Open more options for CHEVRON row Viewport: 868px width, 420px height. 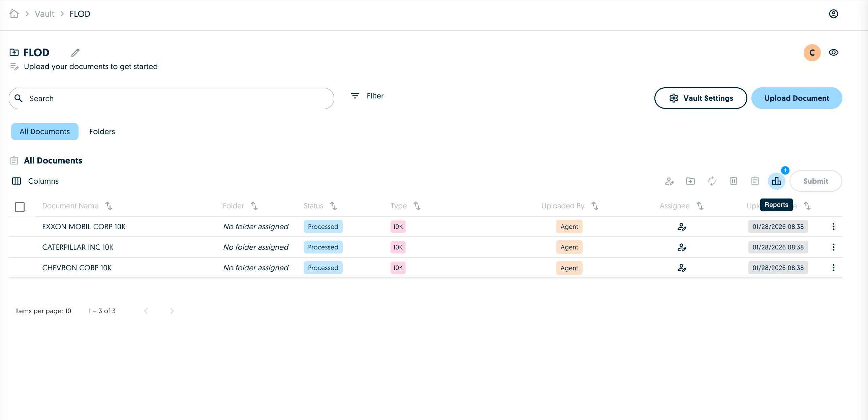[833, 268]
